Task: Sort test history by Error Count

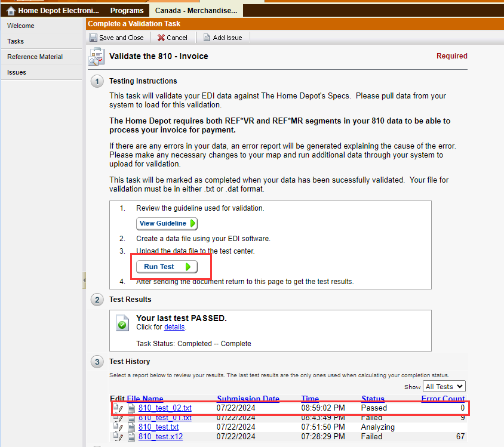Action: tap(443, 398)
